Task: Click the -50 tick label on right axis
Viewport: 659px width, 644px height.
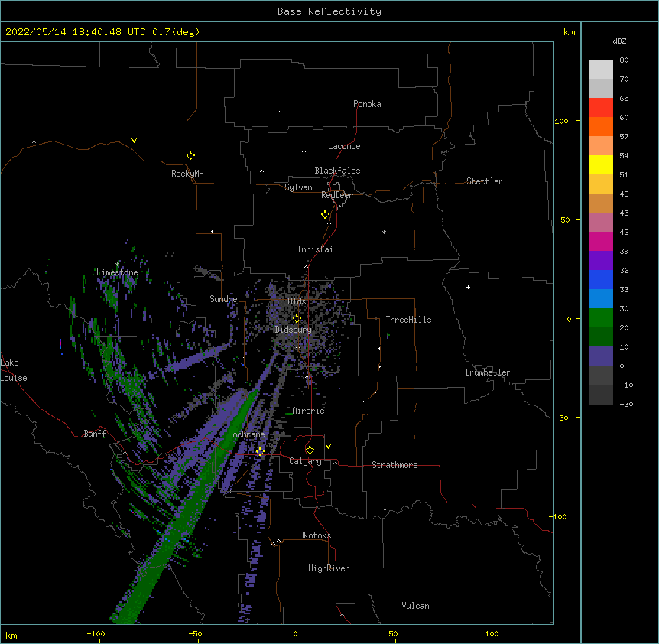Action: 561,418
